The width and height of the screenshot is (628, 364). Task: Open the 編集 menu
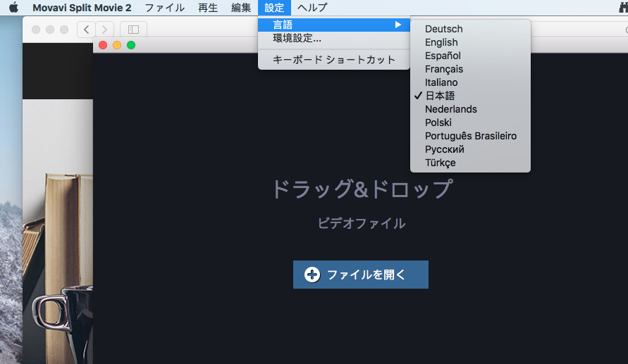[241, 8]
